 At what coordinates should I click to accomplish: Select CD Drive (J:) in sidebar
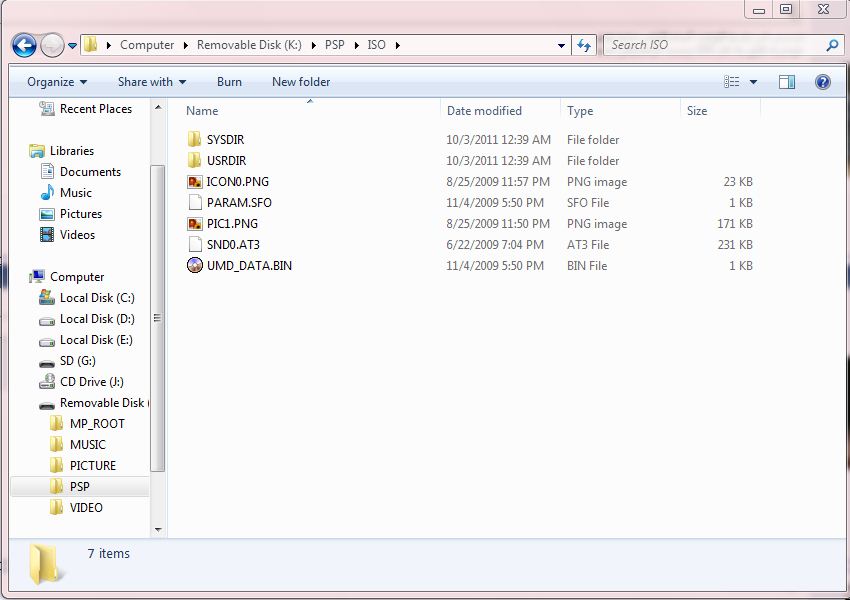pyautogui.click(x=81, y=382)
